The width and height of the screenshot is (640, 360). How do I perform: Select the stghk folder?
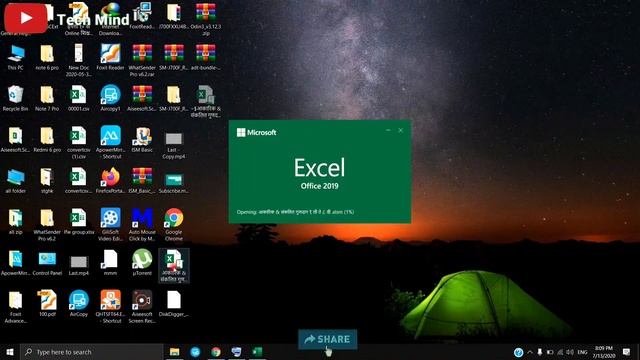pyautogui.click(x=47, y=180)
